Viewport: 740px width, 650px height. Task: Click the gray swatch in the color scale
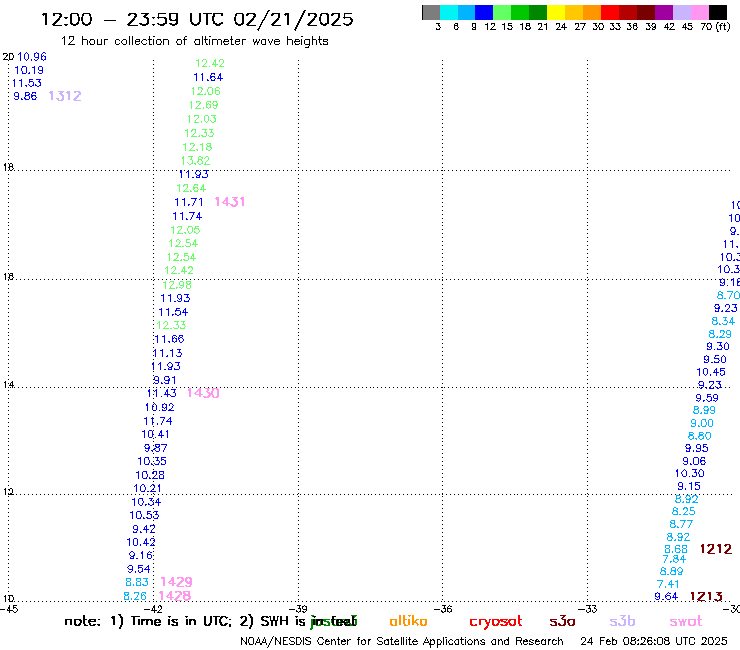point(431,12)
